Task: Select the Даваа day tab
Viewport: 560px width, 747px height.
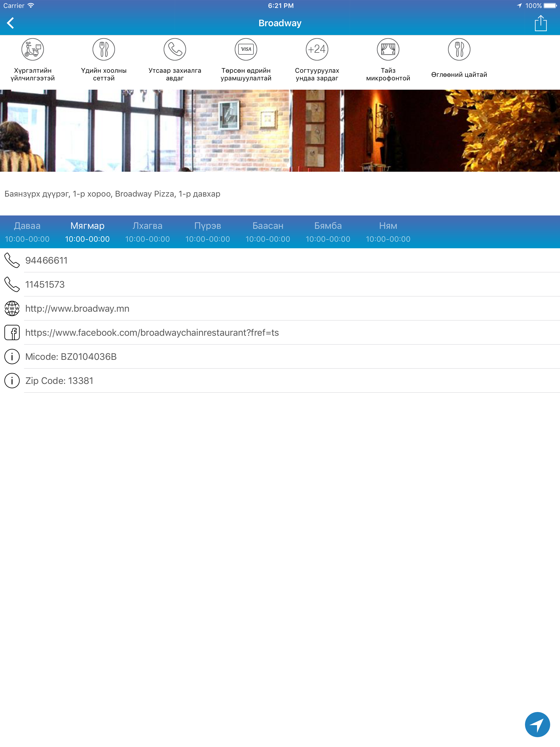Action: pos(27,232)
